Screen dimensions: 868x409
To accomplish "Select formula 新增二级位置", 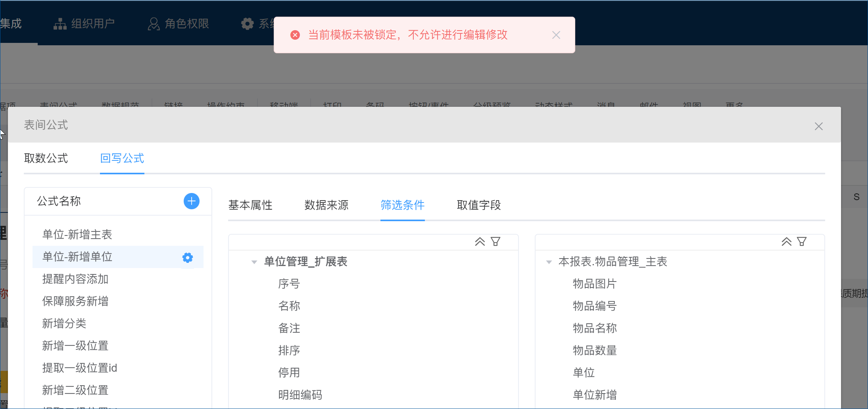I will click(x=118, y=390).
